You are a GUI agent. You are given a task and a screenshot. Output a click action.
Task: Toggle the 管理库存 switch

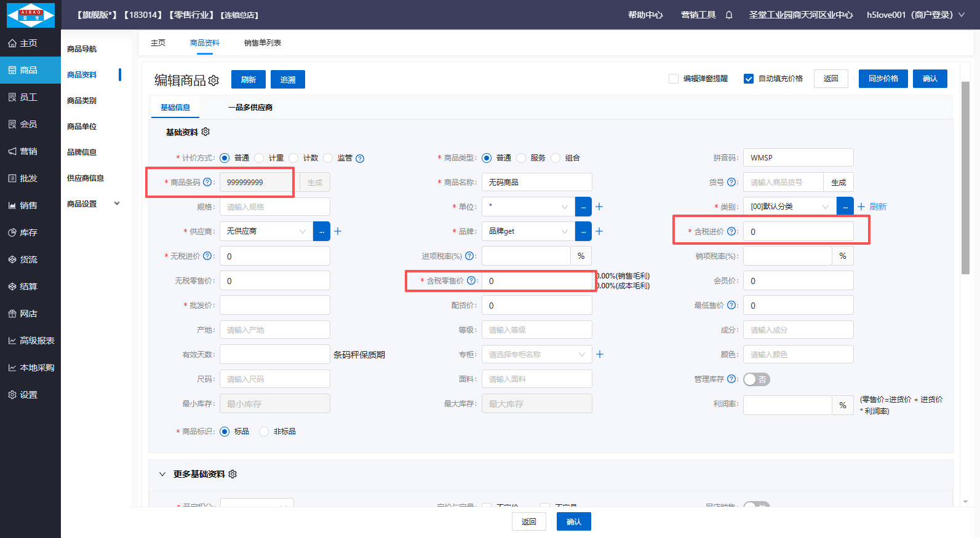click(756, 379)
